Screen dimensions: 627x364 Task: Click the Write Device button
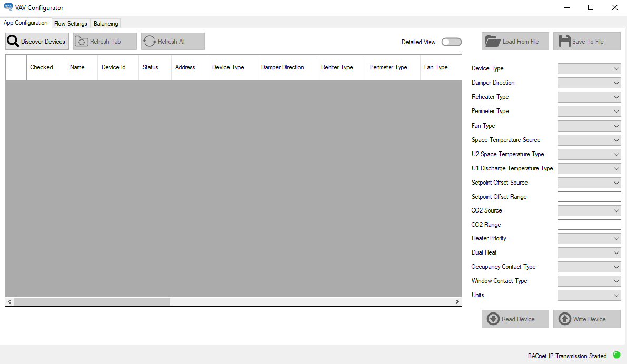click(x=586, y=319)
